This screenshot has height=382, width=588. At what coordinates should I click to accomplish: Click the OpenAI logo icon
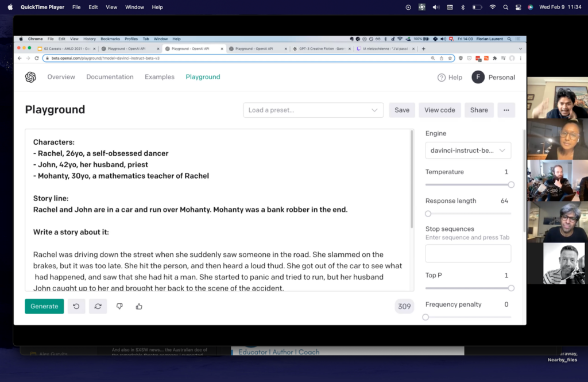(x=30, y=77)
